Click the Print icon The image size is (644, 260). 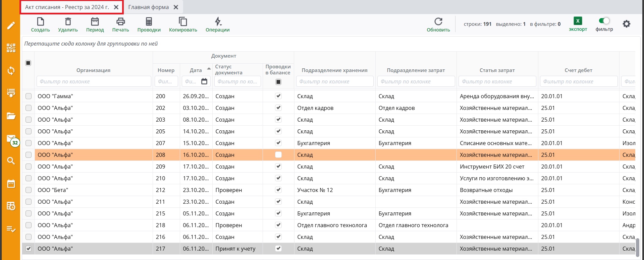tap(120, 22)
